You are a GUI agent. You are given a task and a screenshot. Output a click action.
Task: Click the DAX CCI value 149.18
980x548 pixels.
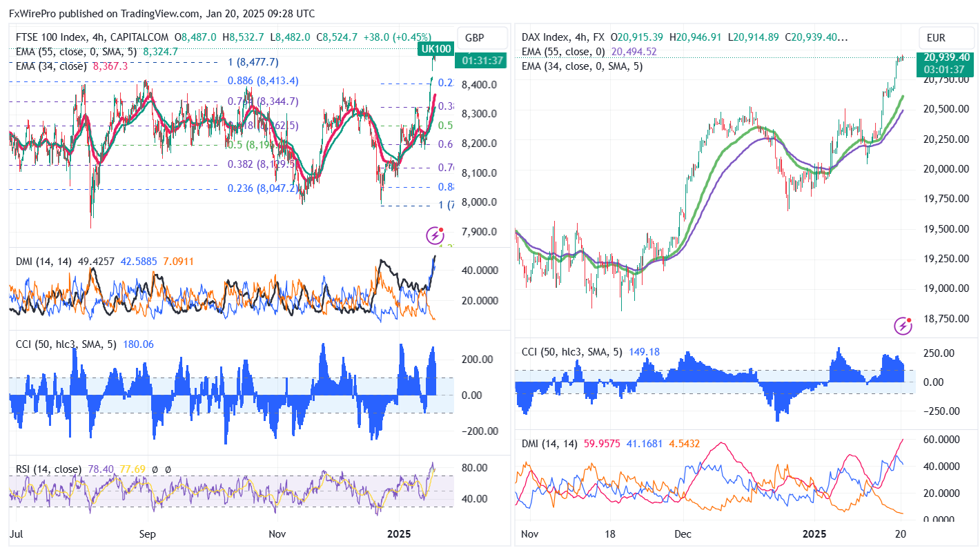pyautogui.click(x=644, y=352)
